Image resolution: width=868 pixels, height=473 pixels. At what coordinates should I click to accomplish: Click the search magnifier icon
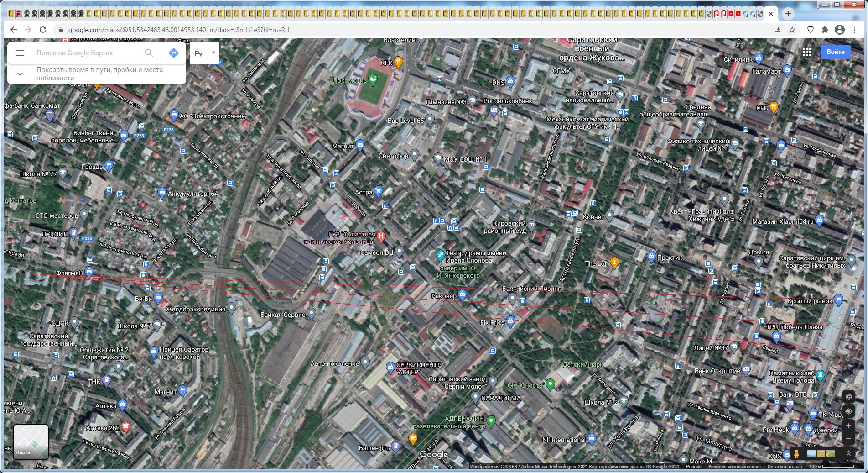(x=149, y=53)
